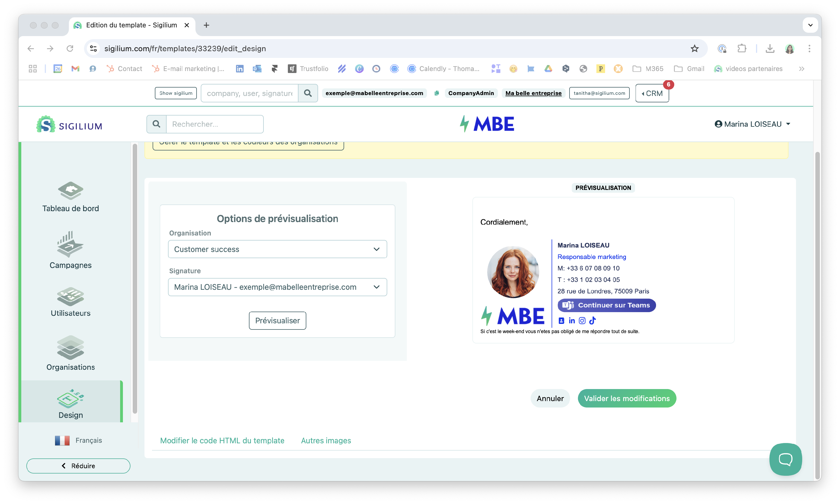840x504 pixels.
Task: Go to the Utilisateurs sidebar icon
Action: [x=70, y=296]
